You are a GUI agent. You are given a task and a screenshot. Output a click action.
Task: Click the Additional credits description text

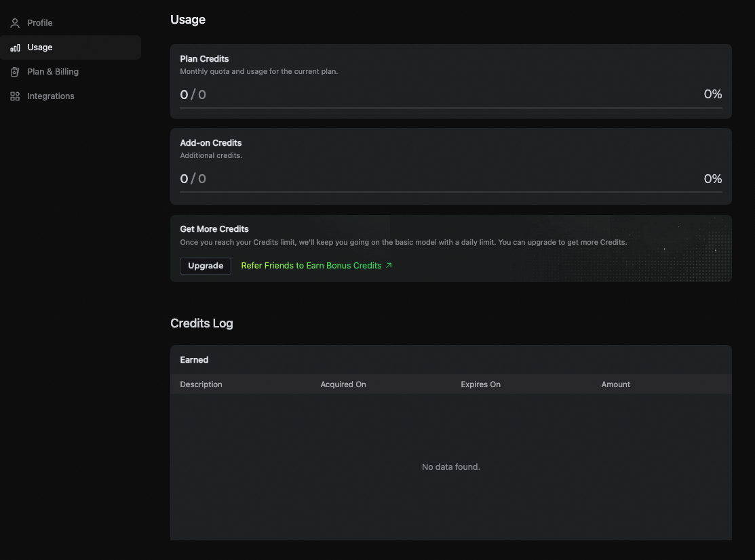211,155
